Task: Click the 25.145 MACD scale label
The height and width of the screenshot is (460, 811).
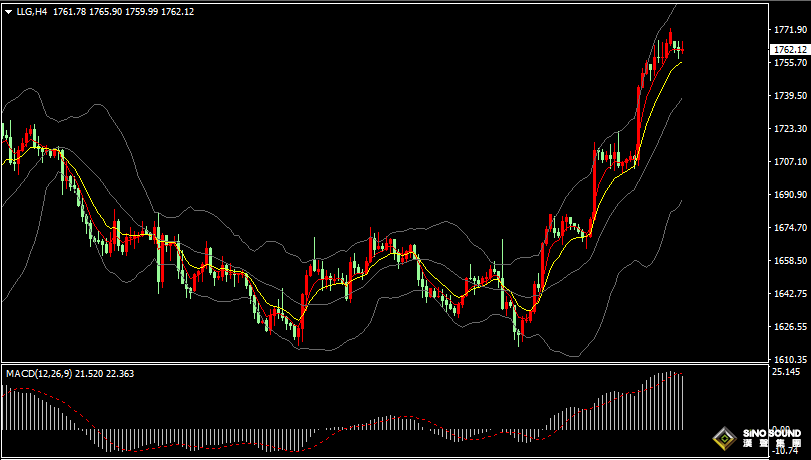Action: point(786,372)
